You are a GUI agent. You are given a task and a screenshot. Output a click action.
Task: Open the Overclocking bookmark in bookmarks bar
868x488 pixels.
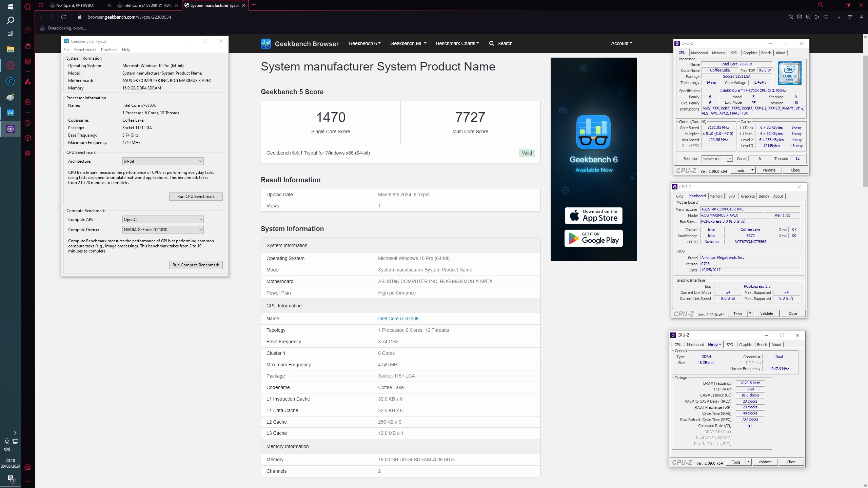(x=63, y=28)
